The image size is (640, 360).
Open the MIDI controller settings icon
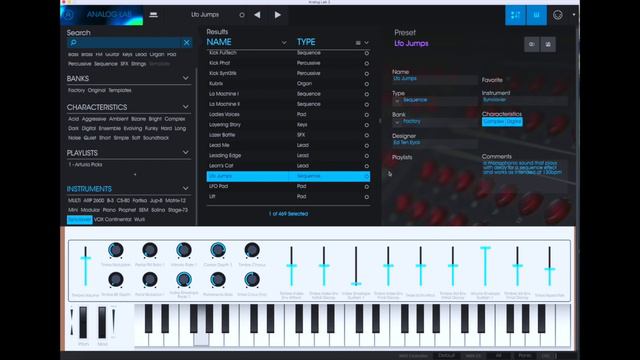tap(558, 15)
